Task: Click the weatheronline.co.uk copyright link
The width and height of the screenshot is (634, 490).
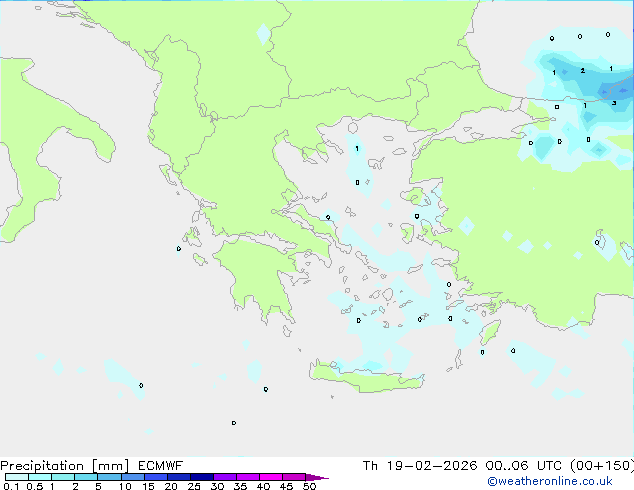Action: tap(550, 481)
